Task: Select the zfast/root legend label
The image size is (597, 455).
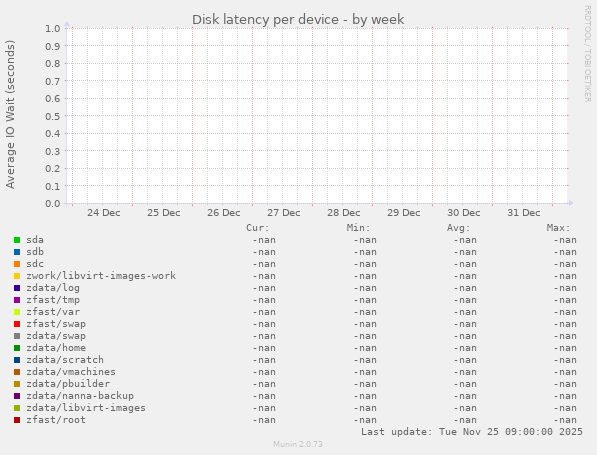Action: [56, 420]
